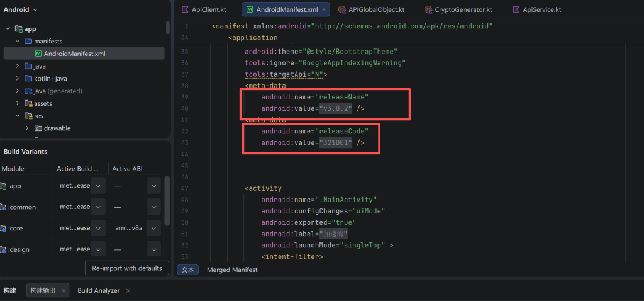644x301 pixels.
Task: Click the Re-import with defaults button
Action: [127, 268]
